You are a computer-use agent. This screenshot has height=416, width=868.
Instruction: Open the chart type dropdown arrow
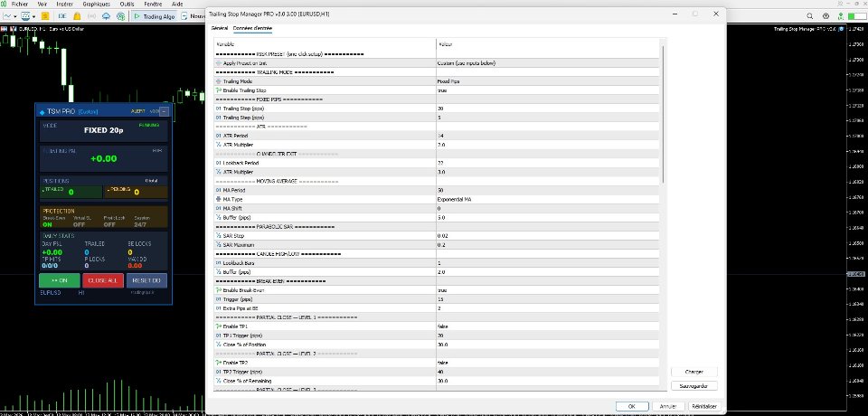click(x=15, y=16)
